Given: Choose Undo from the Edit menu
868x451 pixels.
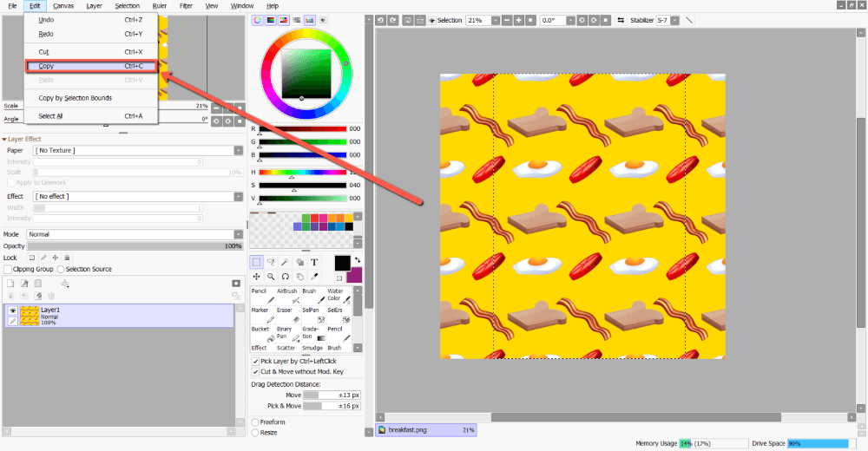Looking at the screenshot, I should click(x=91, y=20).
